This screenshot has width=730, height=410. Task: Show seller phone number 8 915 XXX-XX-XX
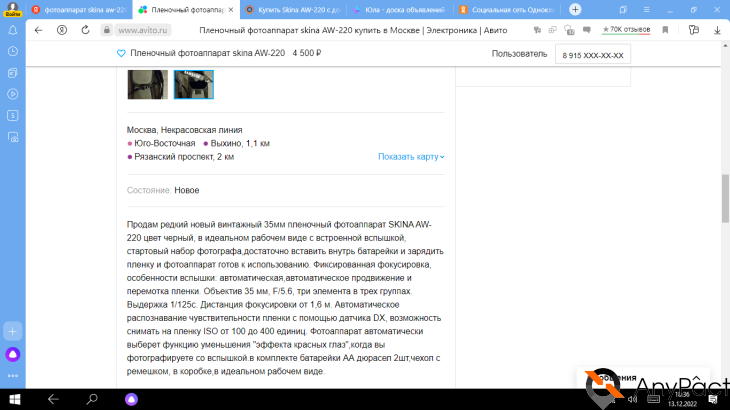(593, 55)
